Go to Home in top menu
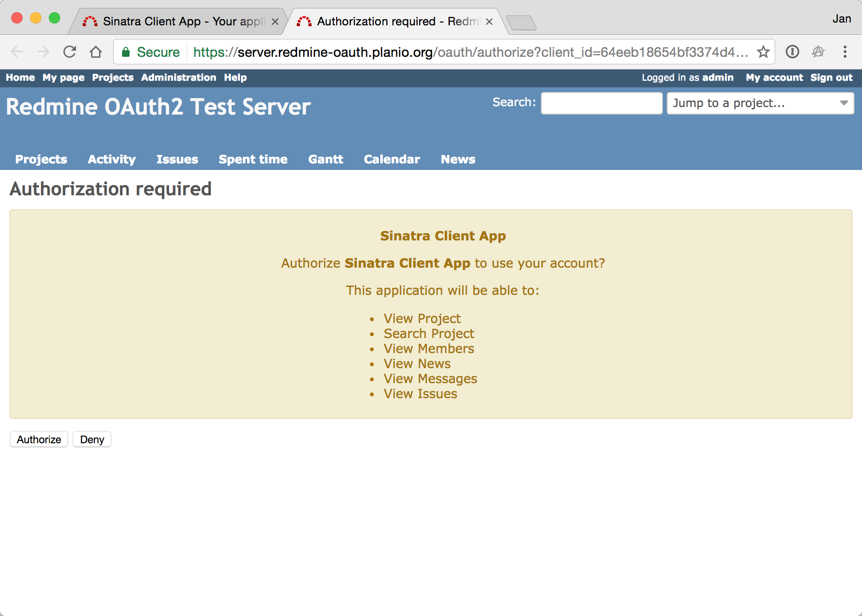 20,77
